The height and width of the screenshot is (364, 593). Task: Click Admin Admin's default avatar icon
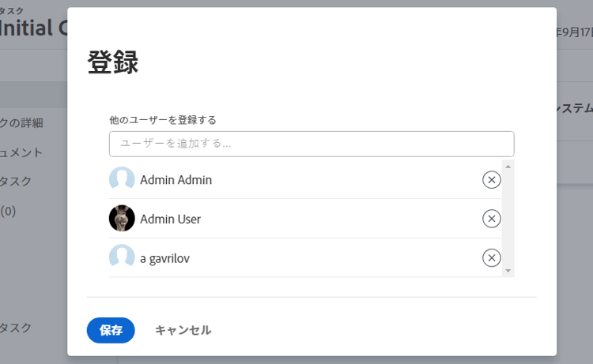[122, 179]
